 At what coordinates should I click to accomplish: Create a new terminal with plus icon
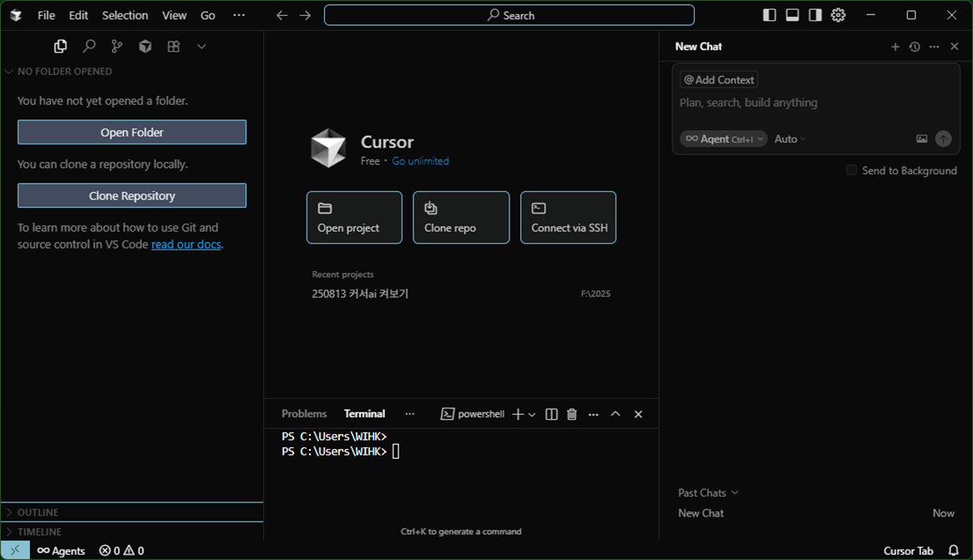(x=518, y=414)
